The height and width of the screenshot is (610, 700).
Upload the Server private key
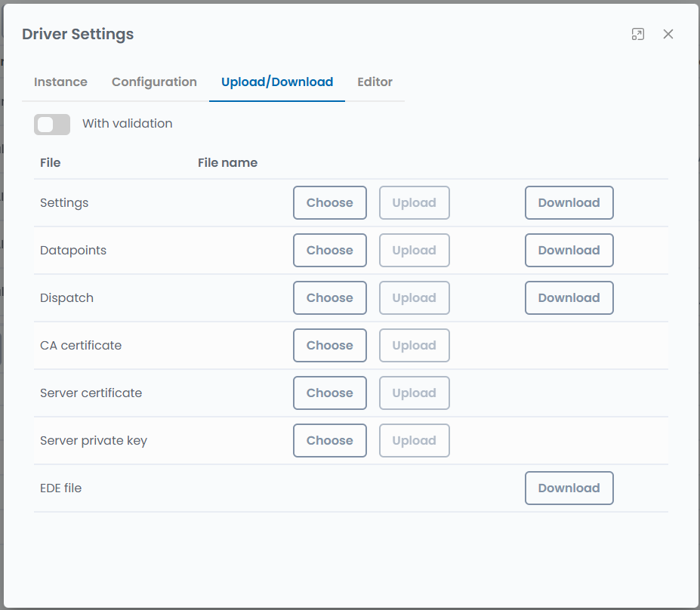[415, 440]
